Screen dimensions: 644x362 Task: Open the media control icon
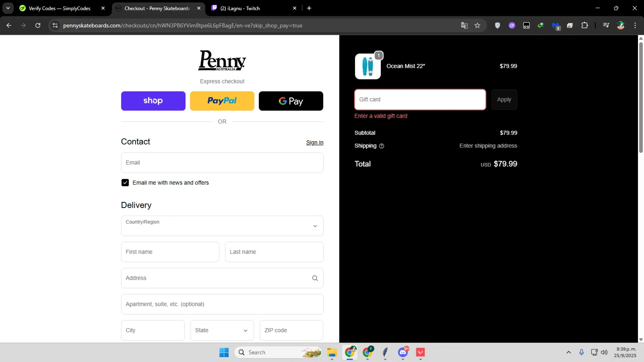pos(606,25)
